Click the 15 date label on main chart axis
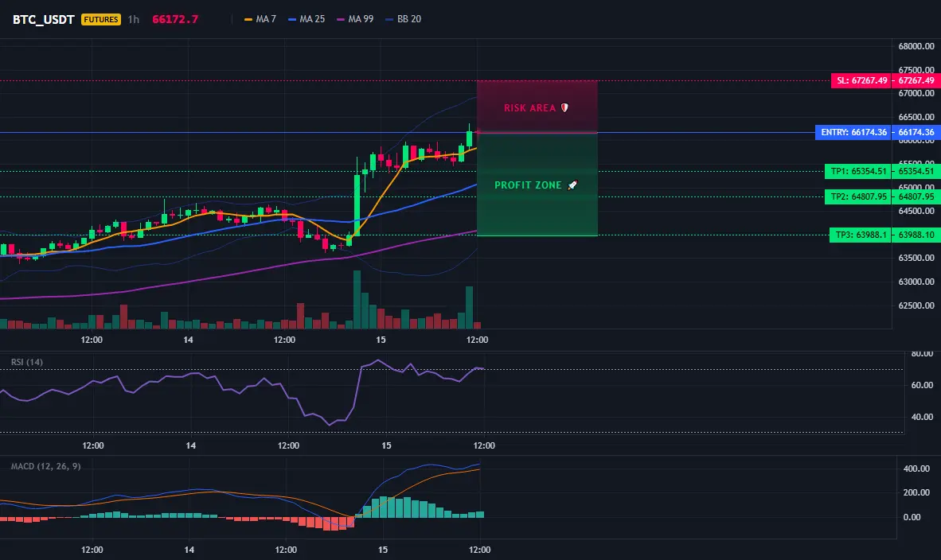The image size is (941, 560). tap(381, 340)
